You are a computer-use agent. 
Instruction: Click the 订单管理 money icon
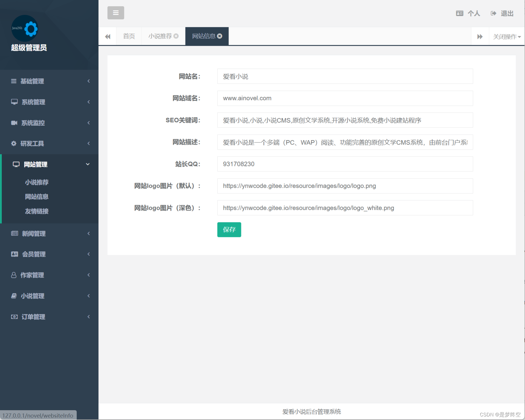click(14, 317)
